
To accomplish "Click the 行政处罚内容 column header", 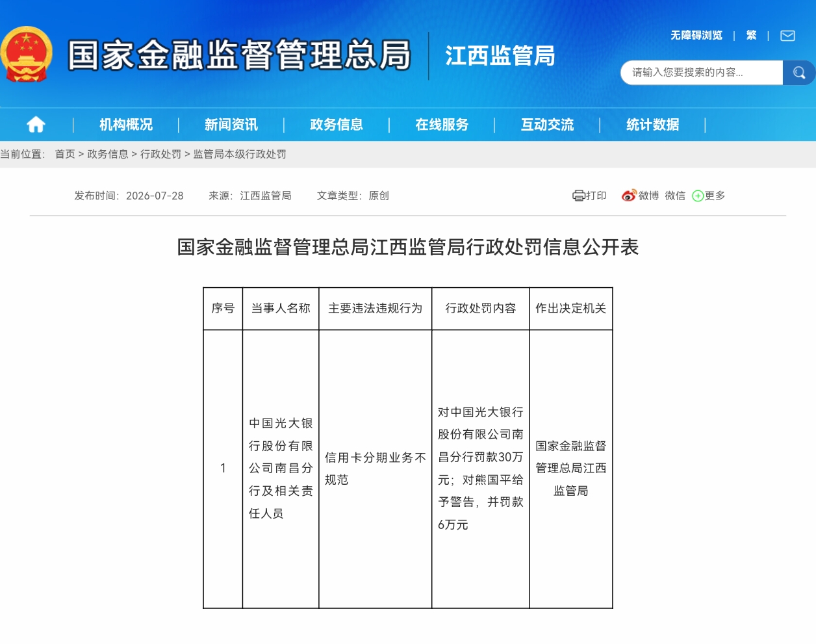I will 481,309.
